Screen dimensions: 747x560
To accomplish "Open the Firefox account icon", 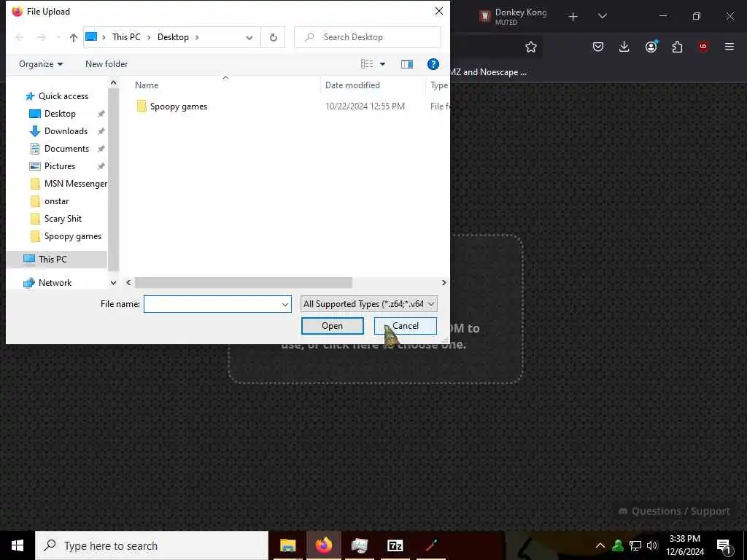I will click(x=651, y=46).
